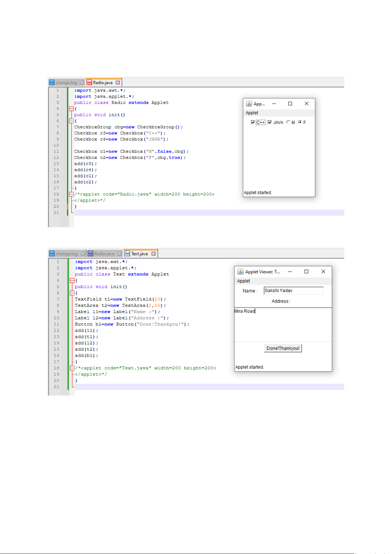Uncheck the C++ checkbox
Image resolution: width=392 pixels, height=554 pixels.
point(253,122)
